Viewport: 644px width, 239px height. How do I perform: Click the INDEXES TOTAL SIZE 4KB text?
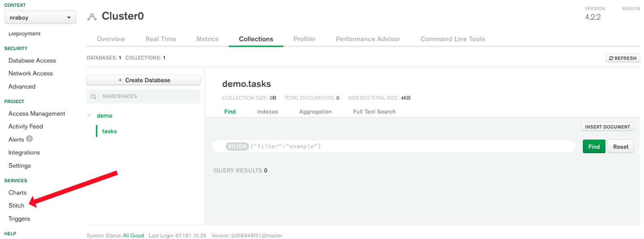tap(379, 98)
